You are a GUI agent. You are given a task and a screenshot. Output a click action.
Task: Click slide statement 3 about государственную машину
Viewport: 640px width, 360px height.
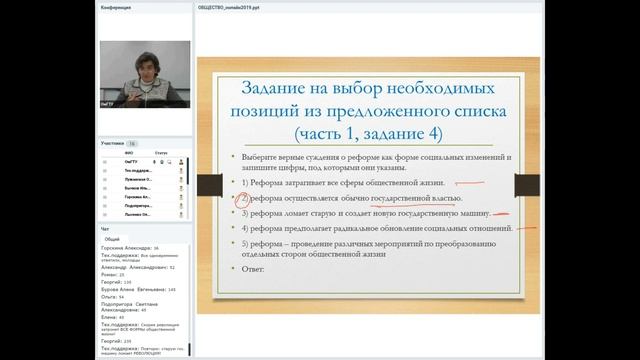pos(365,213)
